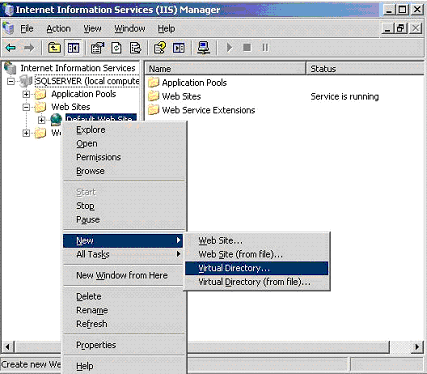427x374 pixels.
Task: Click the 'Service is running' status text
Action: click(345, 97)
